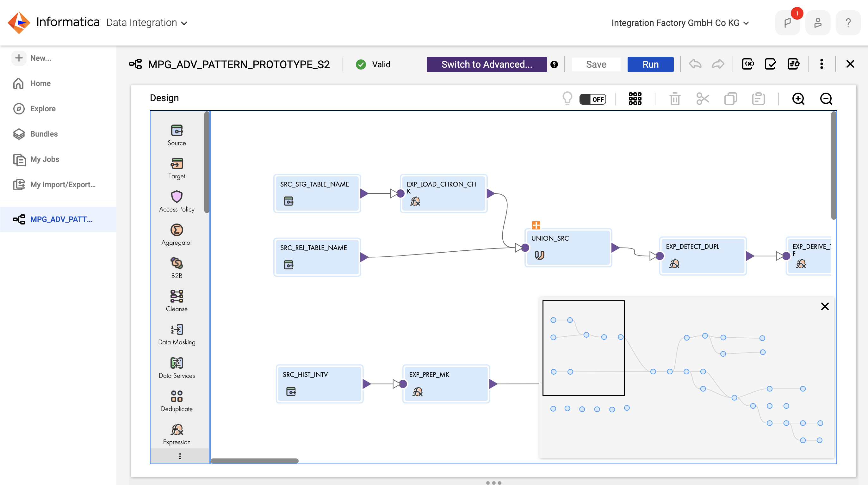Click the canvas horizontal scrollbar
This screenshot has height=485, width=868.
point(254,461)
